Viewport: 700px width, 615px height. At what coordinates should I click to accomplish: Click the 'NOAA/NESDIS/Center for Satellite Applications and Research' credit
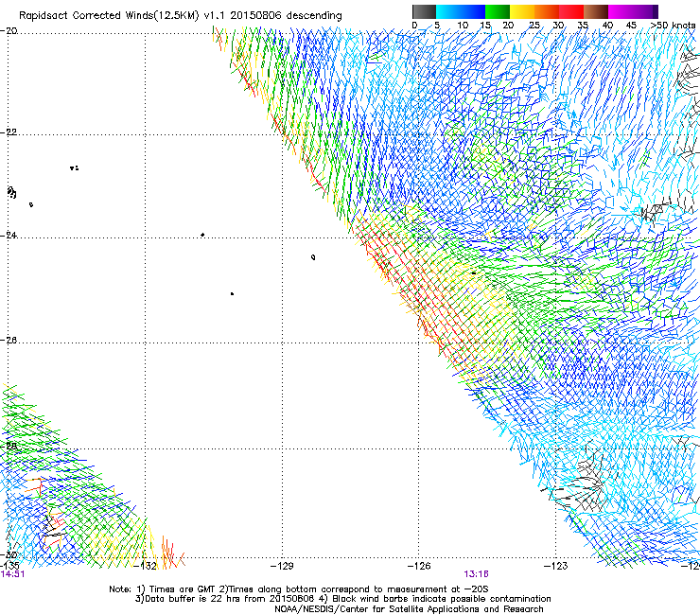coord(409,609)
